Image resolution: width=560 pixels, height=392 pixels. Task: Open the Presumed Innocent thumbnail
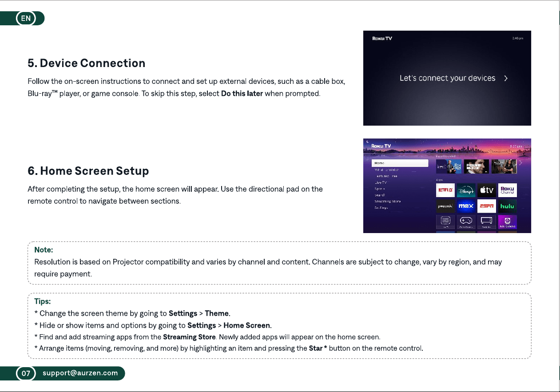coord(477,166)
